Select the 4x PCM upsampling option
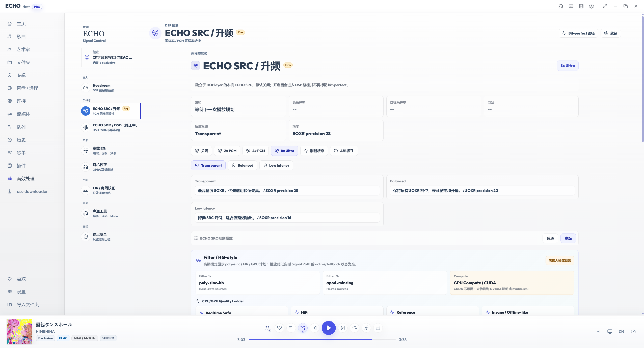The width and height of the screenshot is (644, 348). [x=255, y=151]
